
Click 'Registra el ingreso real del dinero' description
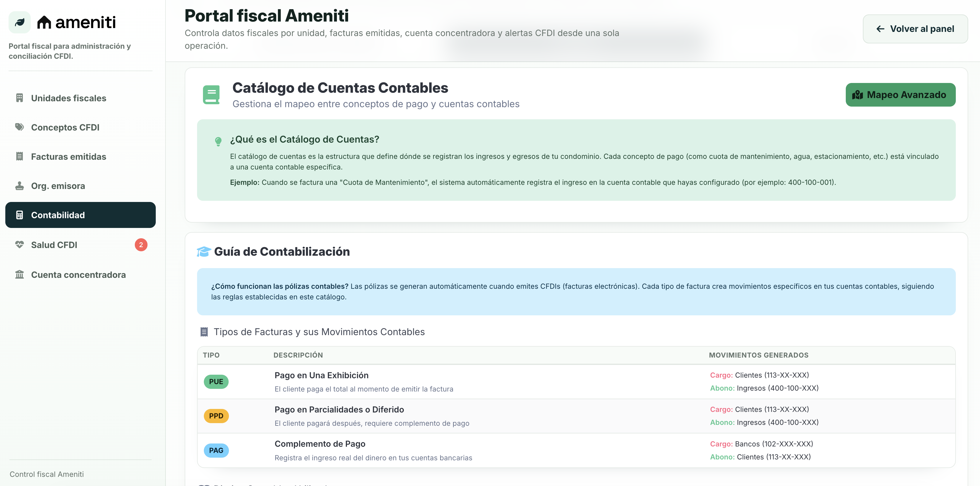tap(373, 458)
